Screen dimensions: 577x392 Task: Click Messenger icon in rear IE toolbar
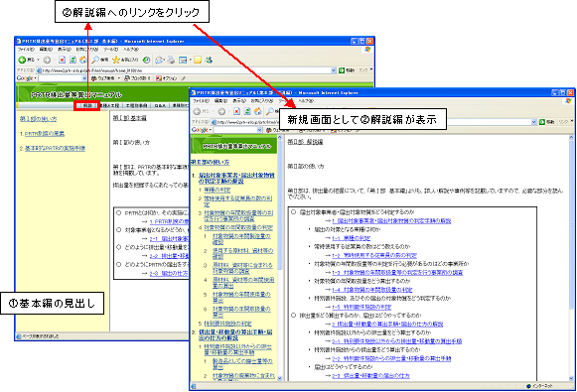(x=209, y=60)
